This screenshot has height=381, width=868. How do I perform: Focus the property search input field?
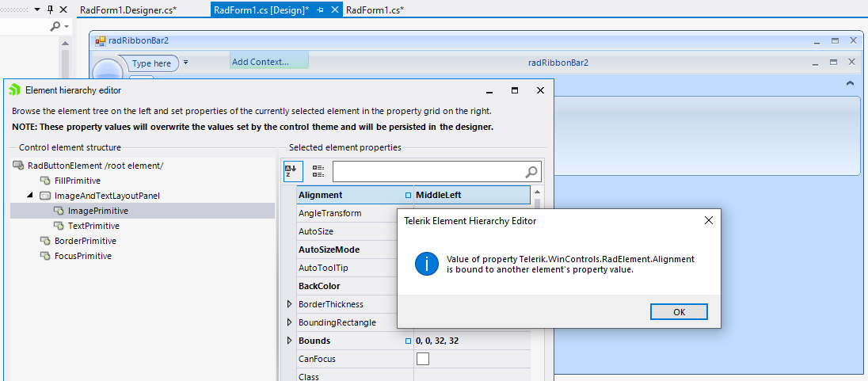pos(428,172)
